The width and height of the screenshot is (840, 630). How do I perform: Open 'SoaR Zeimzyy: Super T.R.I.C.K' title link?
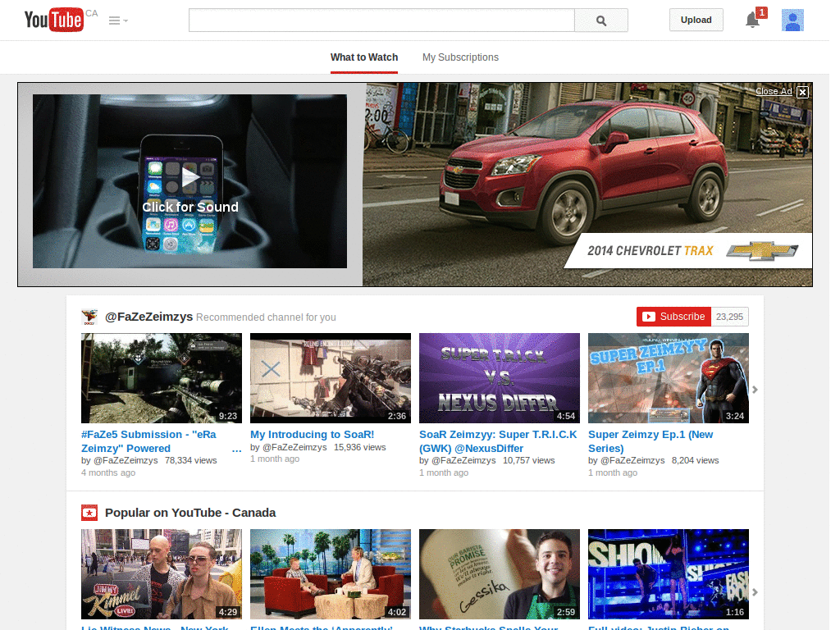pos(498,441)
